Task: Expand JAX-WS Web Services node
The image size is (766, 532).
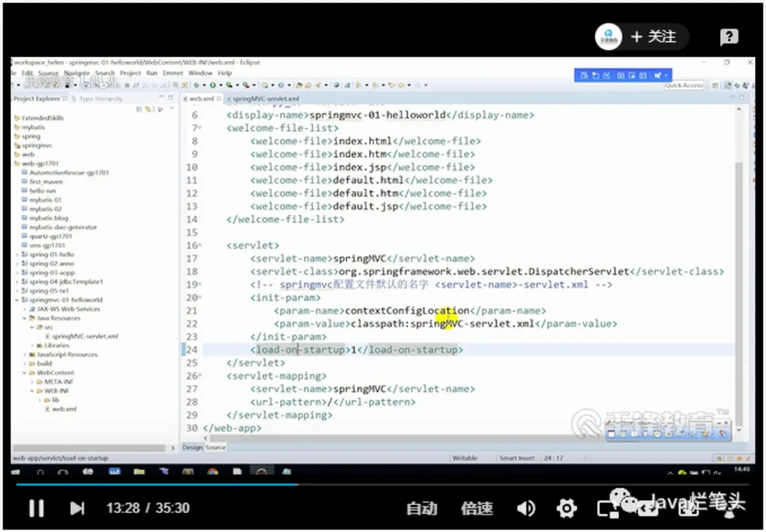Action: 25,309
